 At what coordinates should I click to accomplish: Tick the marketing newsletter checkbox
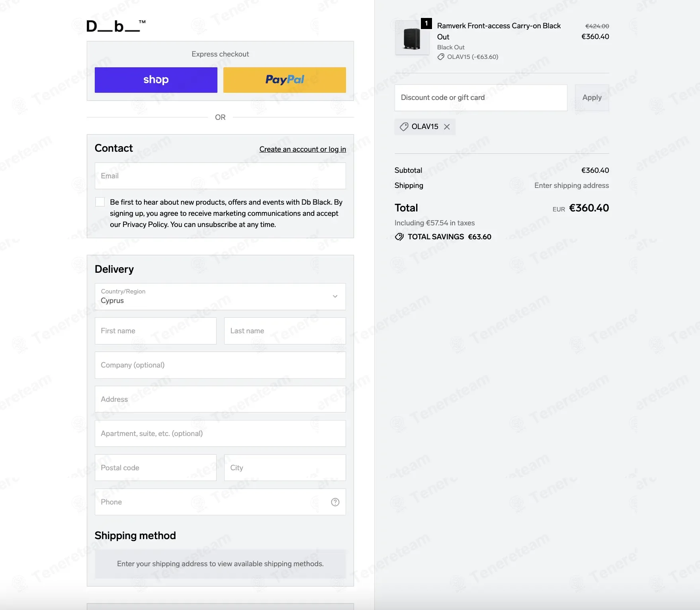click(100, 202)
